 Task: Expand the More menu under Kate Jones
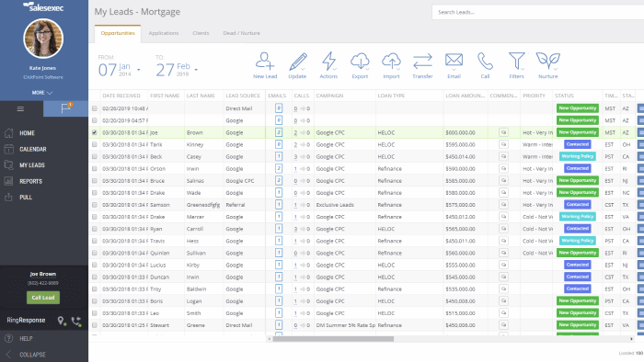42,93
